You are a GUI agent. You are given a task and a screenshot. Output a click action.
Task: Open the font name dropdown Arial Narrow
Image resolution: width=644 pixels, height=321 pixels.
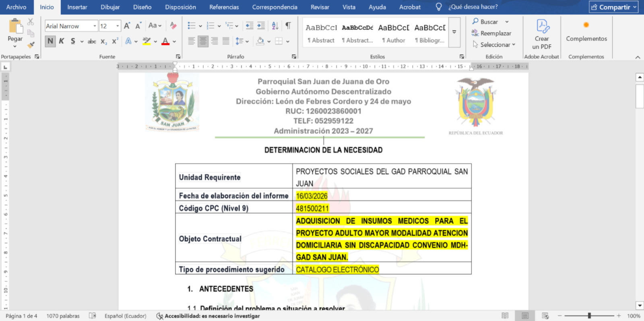(x=95, y=26)
